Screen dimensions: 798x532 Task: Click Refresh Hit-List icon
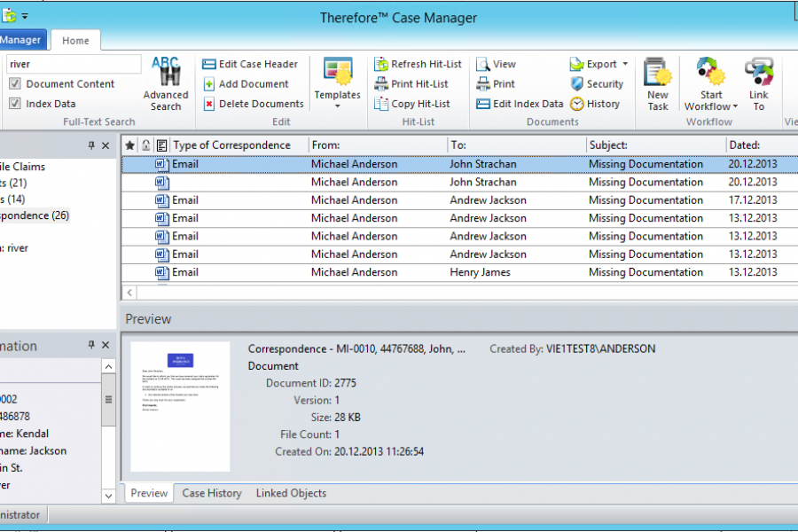380,64
